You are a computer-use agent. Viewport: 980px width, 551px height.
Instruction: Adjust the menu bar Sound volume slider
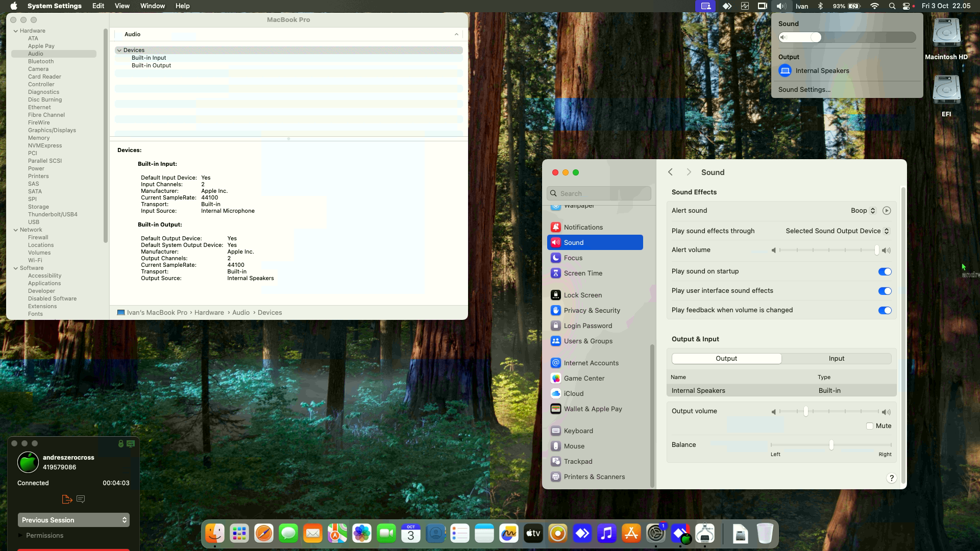click(847, 37)
